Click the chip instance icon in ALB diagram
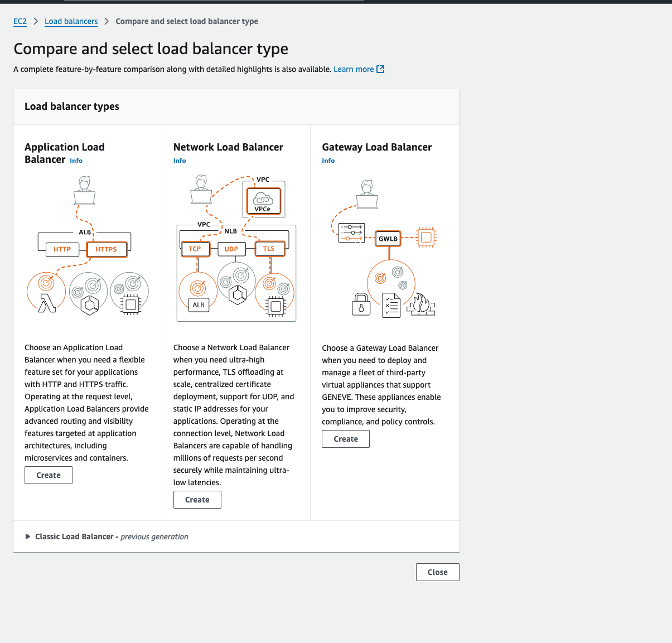The height and width of the screenshot is (643, 672). point(131,304)
